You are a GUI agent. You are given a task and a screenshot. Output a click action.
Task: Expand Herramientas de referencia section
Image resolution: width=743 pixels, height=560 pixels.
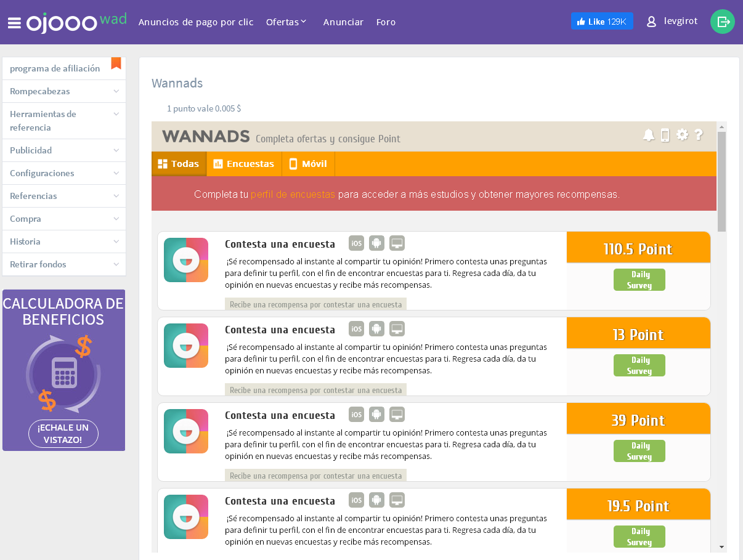point(64,121)
